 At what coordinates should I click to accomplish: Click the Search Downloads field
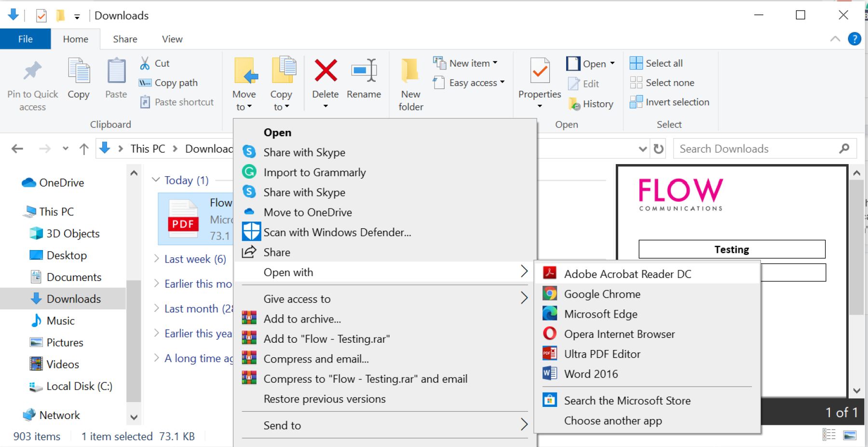(765, 149)
